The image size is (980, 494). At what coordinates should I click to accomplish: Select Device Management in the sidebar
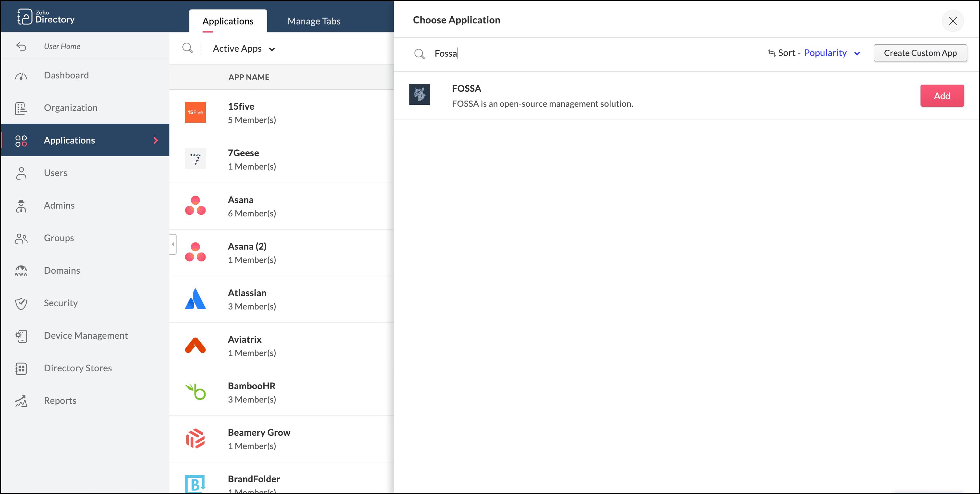[x=85, y=336]
